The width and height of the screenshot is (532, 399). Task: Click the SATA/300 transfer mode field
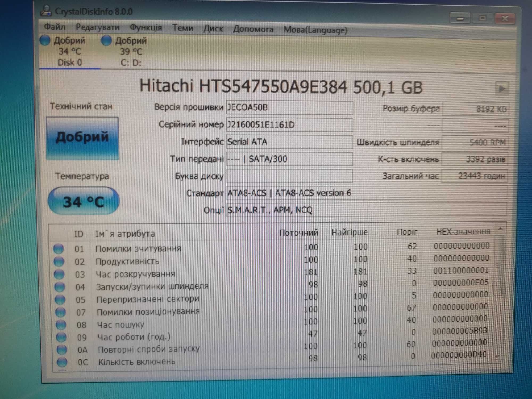(x=289, y=159)
